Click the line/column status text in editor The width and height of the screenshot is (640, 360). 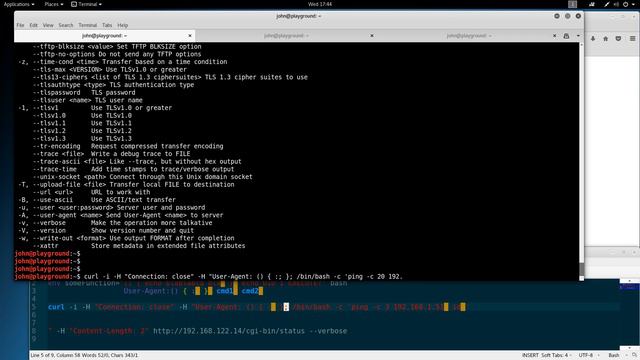[84, 355]
